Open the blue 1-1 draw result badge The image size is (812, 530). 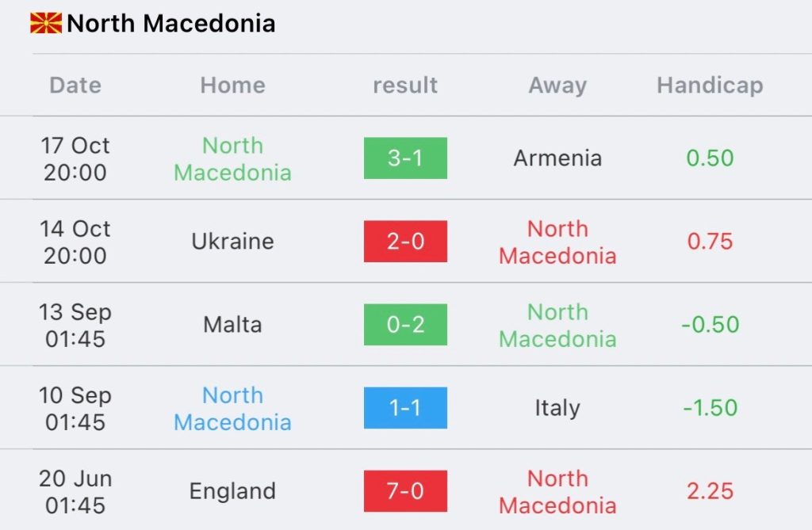(x=405, y=408)
